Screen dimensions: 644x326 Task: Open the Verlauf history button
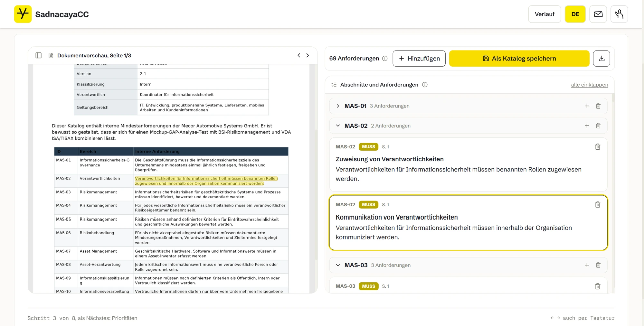tap(545, 14)
